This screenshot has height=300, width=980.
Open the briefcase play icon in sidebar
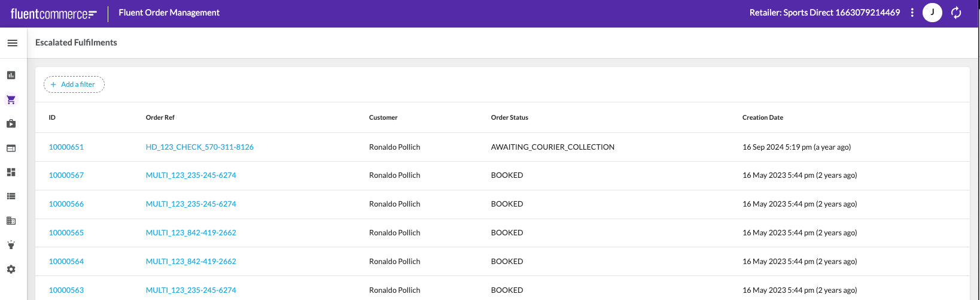[x=11, y=124]
